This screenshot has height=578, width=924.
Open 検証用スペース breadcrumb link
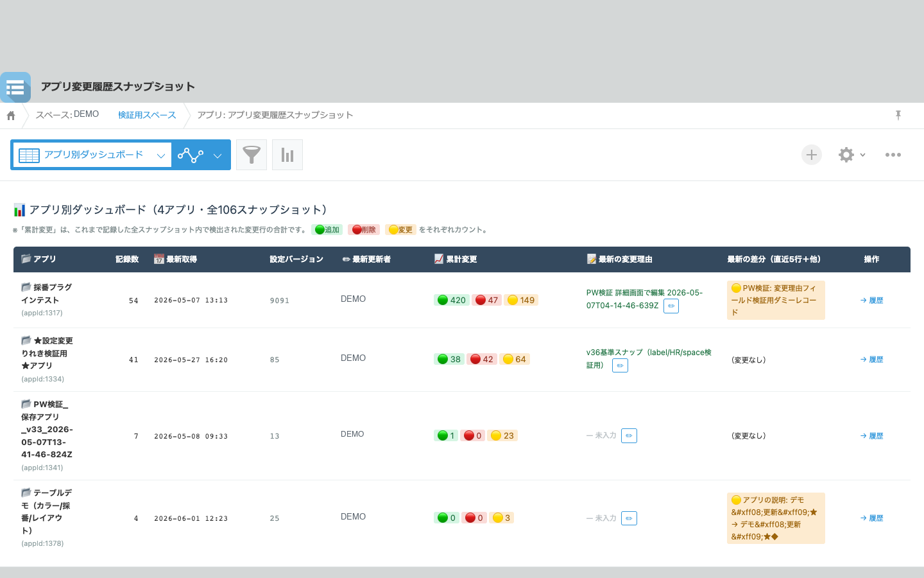click(147, 115)
